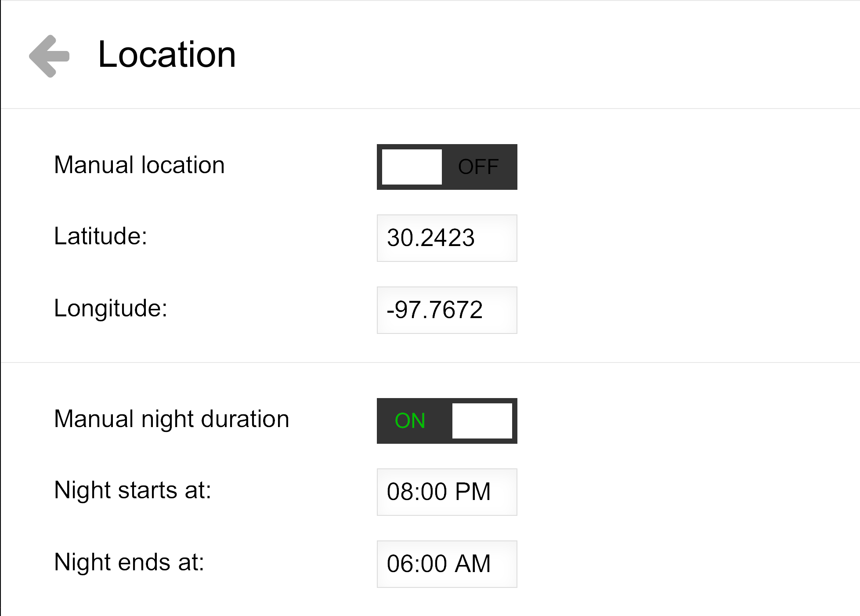Viewport: 860px width, 616px height.
Task: Click the Manual location label
Action: (139, 165)
